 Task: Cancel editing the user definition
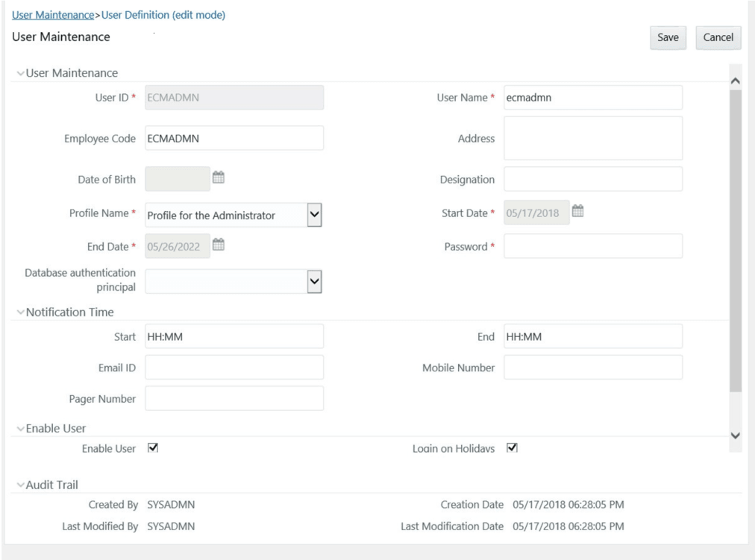717,38
